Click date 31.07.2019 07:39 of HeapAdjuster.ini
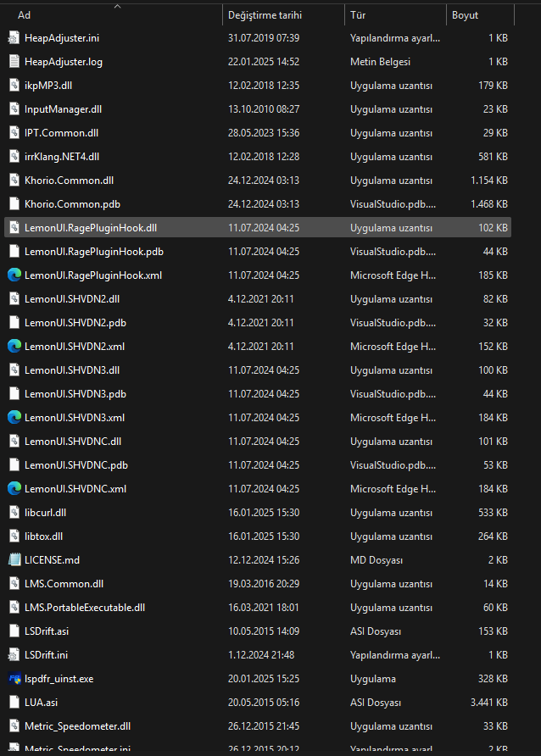This screenshot has width=541, height=756. 264,38
